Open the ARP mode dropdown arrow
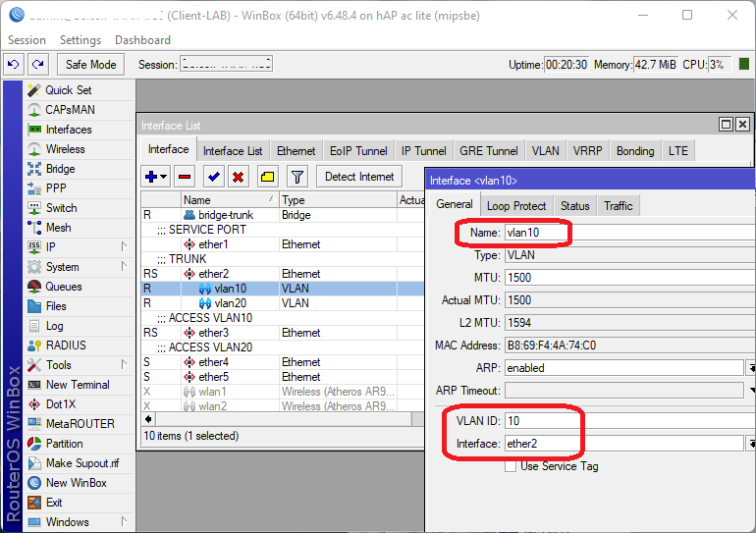The width and height of the screenshot is (756, 533). click(x=751, y=368)
